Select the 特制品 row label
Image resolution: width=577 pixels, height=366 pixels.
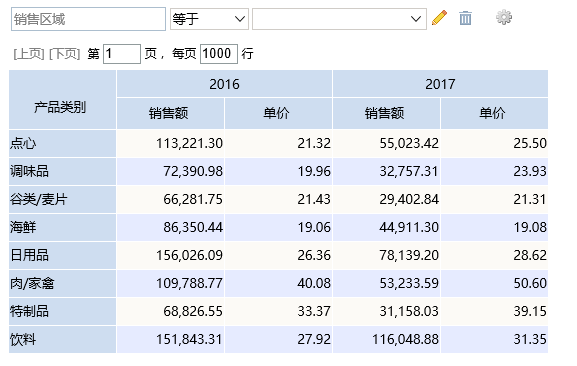click(x=63, y=311)
